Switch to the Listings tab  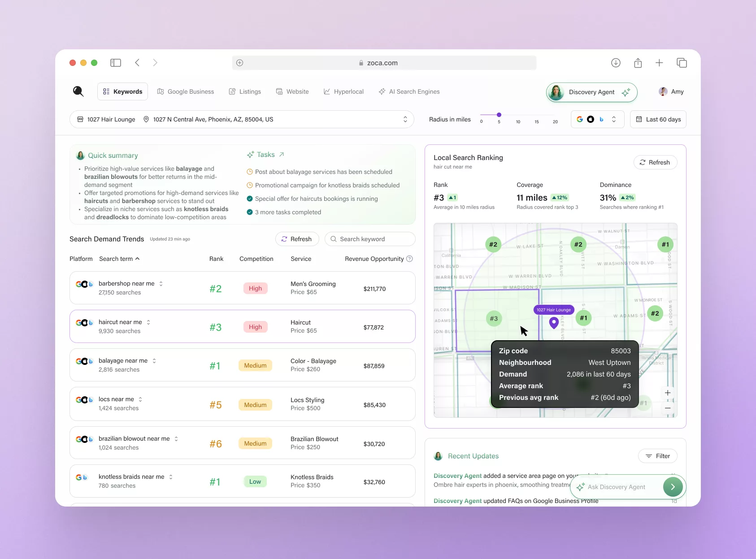(245, 91)
